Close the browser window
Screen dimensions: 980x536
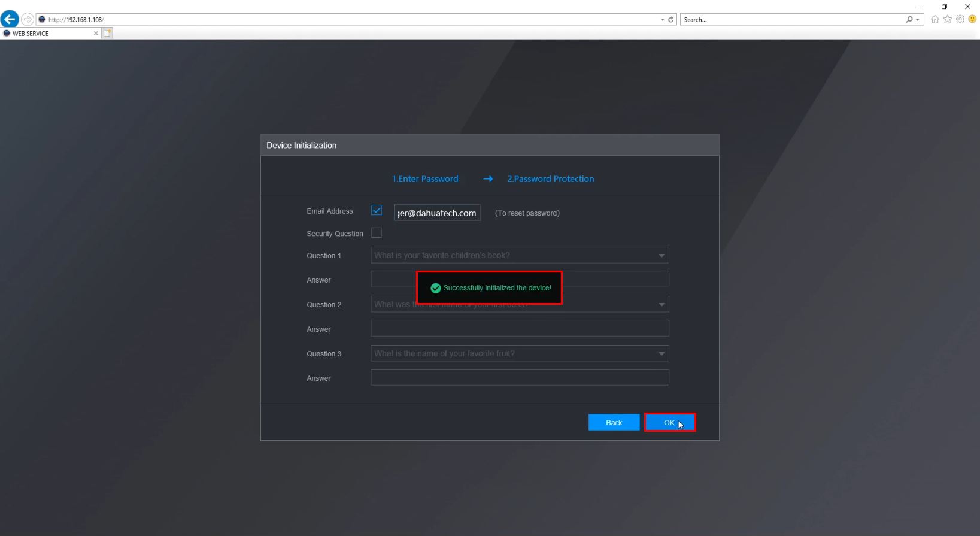pos(967,7)
